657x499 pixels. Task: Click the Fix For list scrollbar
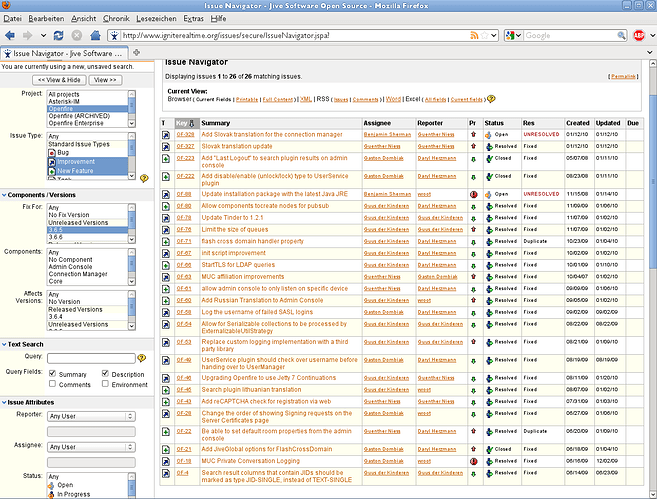(x=132, y=223)
